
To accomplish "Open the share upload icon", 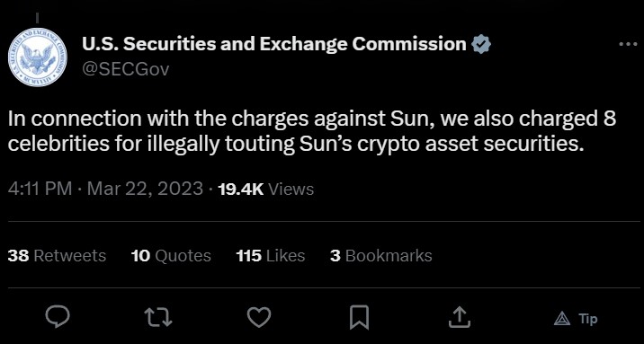I will [x=460, y=317].
